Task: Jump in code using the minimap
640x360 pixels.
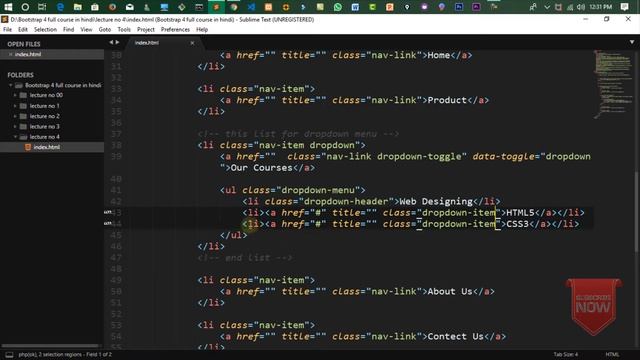Action: (x=612, y=84)
